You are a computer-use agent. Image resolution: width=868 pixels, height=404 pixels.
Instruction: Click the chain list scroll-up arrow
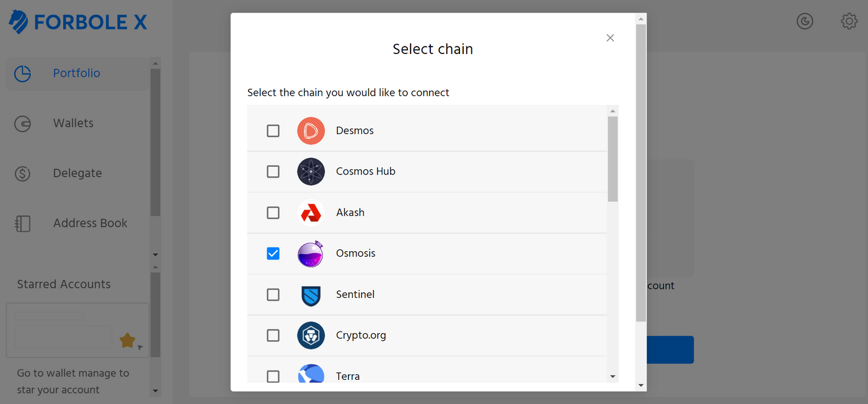pyautogui.click(x=613, y=111)
